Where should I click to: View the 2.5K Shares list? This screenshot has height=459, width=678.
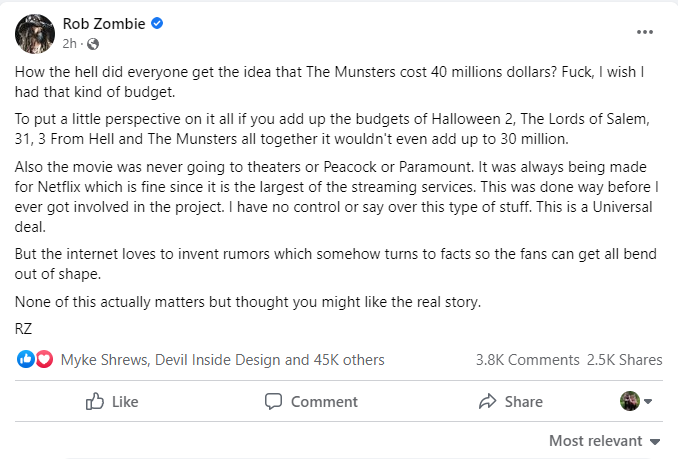tap(624, 360)
